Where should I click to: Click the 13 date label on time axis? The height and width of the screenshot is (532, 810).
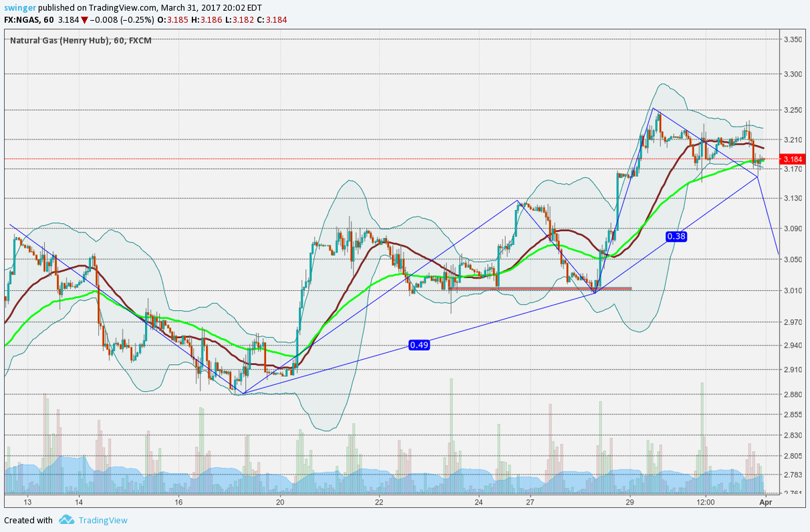(x=27, y=502)
